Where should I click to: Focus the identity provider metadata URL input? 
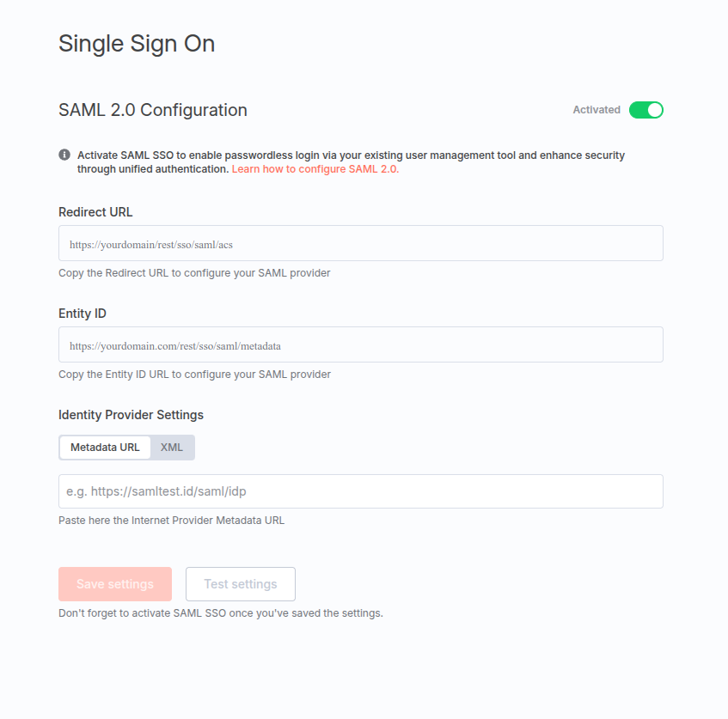[361, 491]
